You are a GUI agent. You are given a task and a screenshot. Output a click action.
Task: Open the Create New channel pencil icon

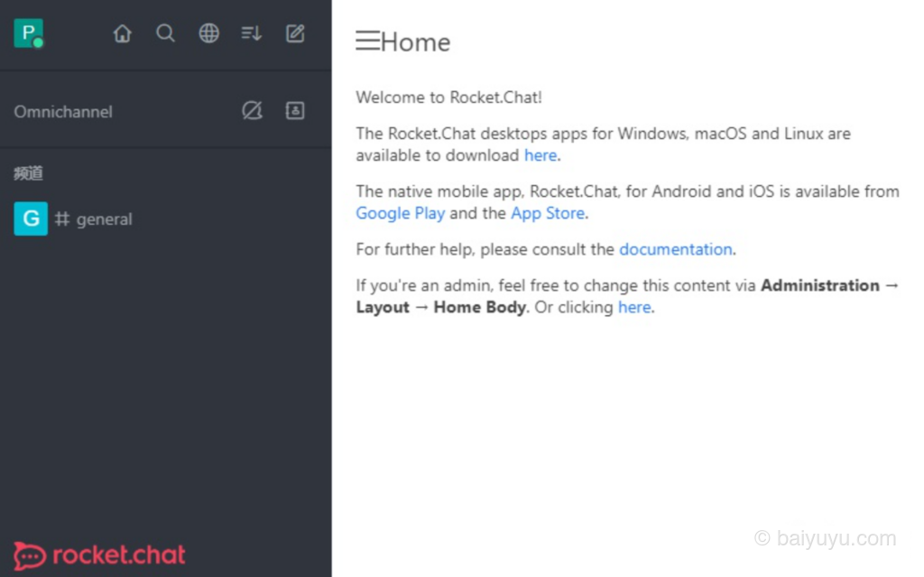tap(294, 33)
